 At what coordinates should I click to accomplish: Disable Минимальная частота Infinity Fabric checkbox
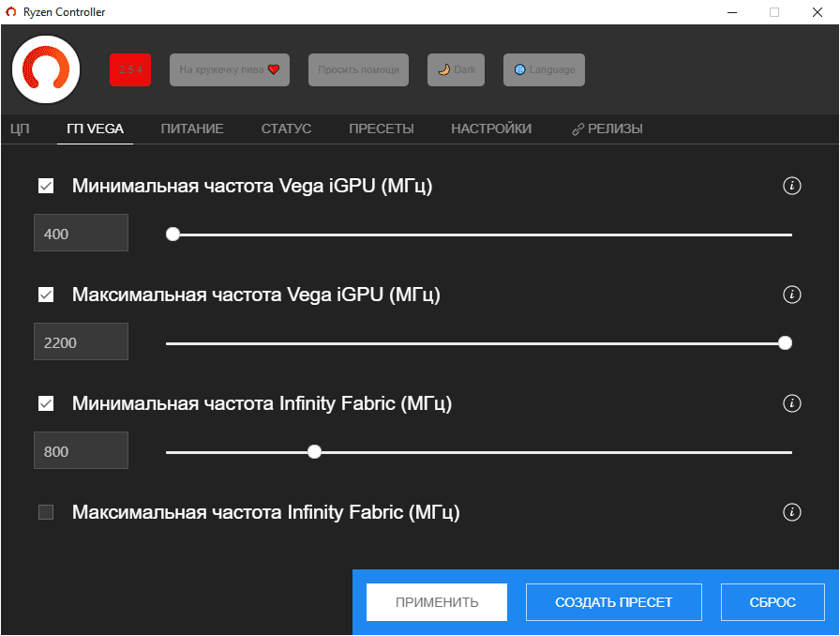[46, 403]
